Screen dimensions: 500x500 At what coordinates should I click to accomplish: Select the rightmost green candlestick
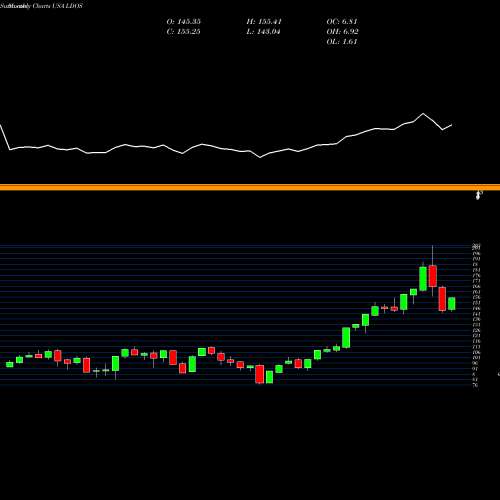452,304
